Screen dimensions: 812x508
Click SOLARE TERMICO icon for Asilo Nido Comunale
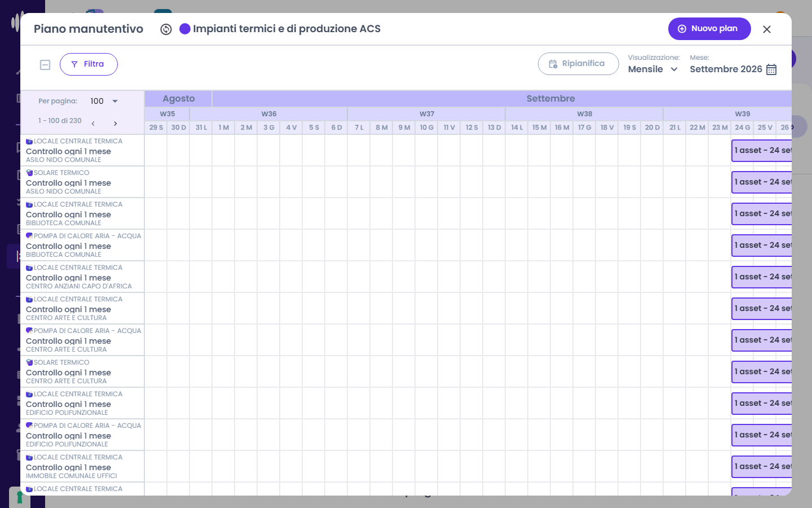[29, 173]
